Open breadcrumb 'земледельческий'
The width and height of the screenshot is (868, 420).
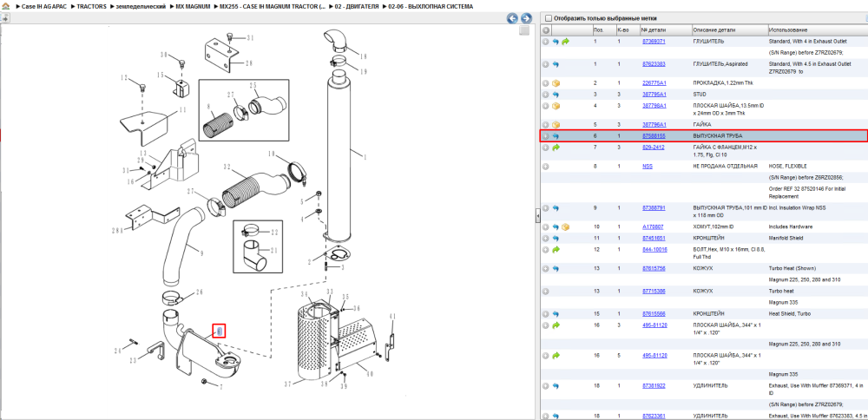click(x=141, y=6)
